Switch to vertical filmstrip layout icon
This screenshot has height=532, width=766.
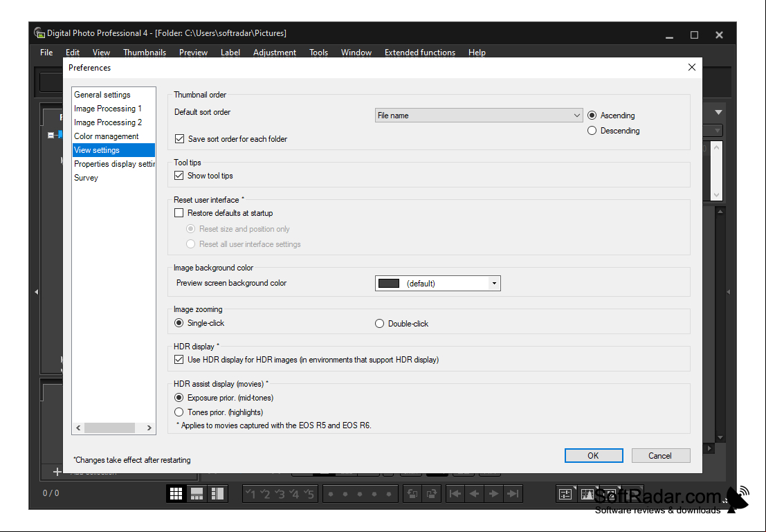pyautogui.click(x=217, y=493)
